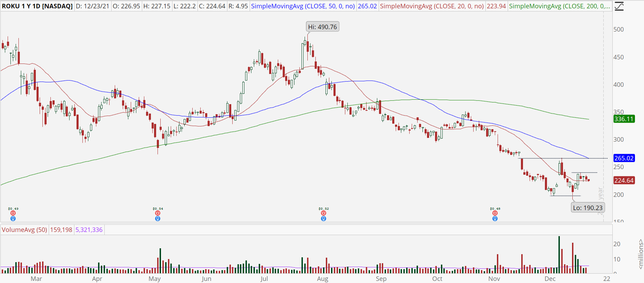Click the red 224.64 price axis label
644x283 pixels.
click(624, 180)
